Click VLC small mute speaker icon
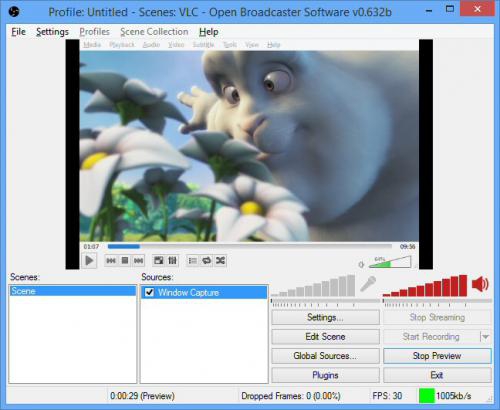The height and width of the screenshot is (410, 500). point(361,265)
